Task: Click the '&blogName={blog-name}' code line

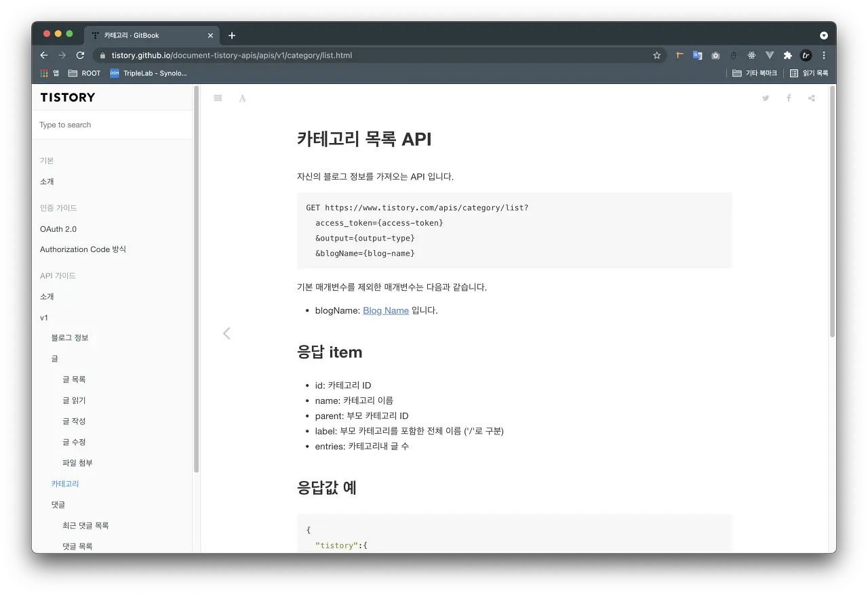Action: (x=365, y=253)
